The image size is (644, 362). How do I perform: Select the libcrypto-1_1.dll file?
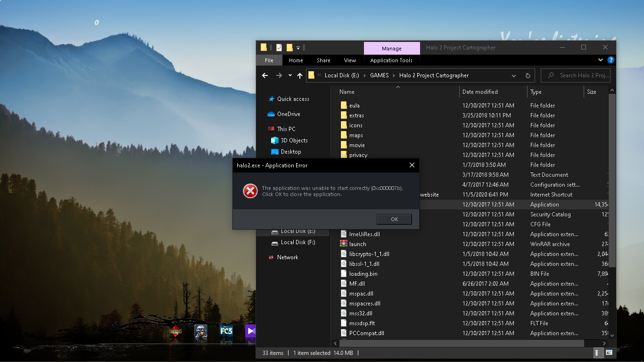(x=369, y=254)
